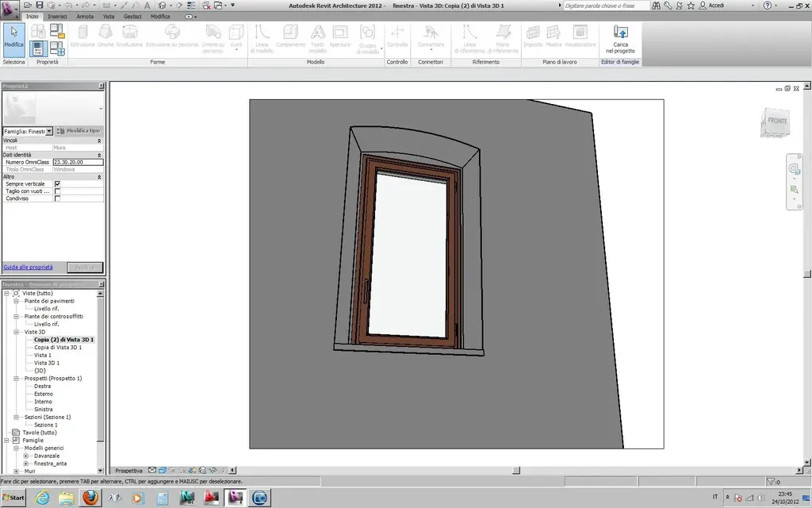Open the default 3D view house icon

point(163,6)
